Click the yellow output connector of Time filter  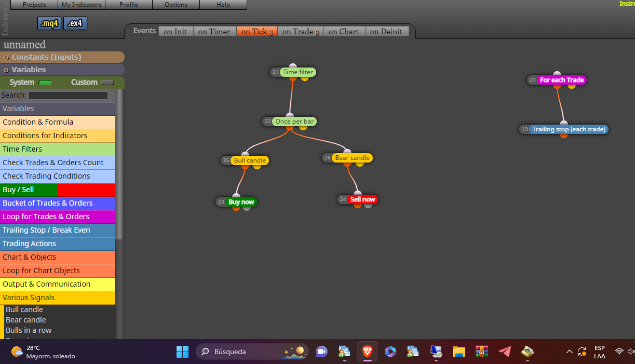304,78
